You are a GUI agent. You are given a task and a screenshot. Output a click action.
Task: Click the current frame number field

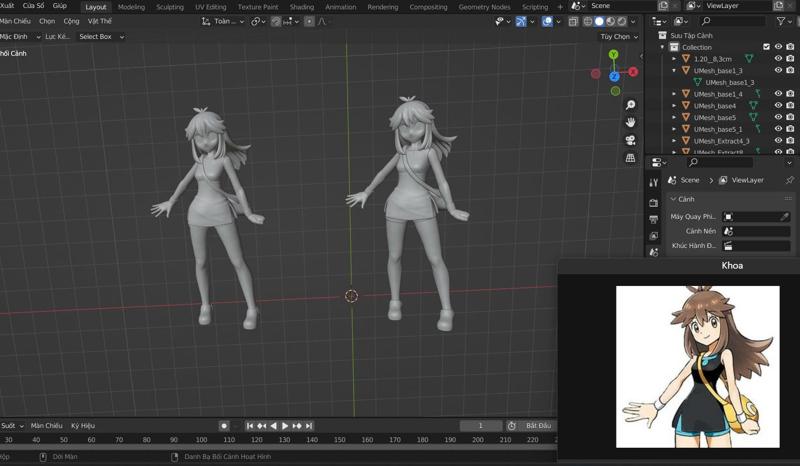point(481,426)
